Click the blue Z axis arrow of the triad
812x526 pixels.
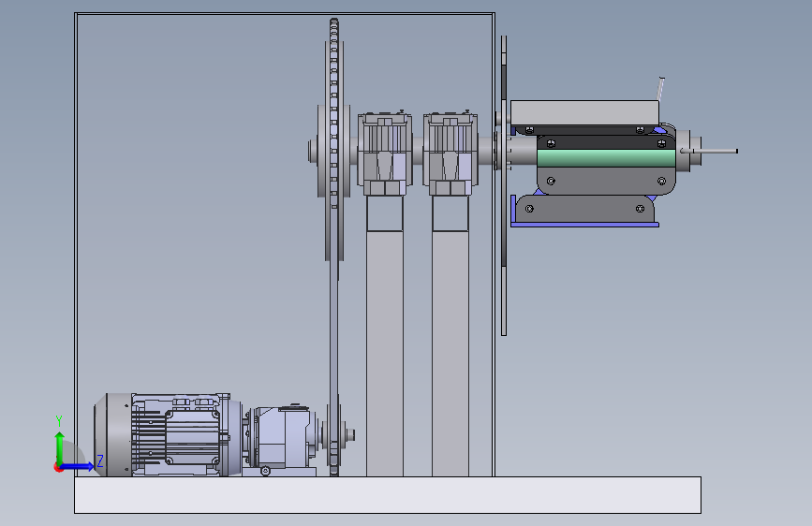78,466
